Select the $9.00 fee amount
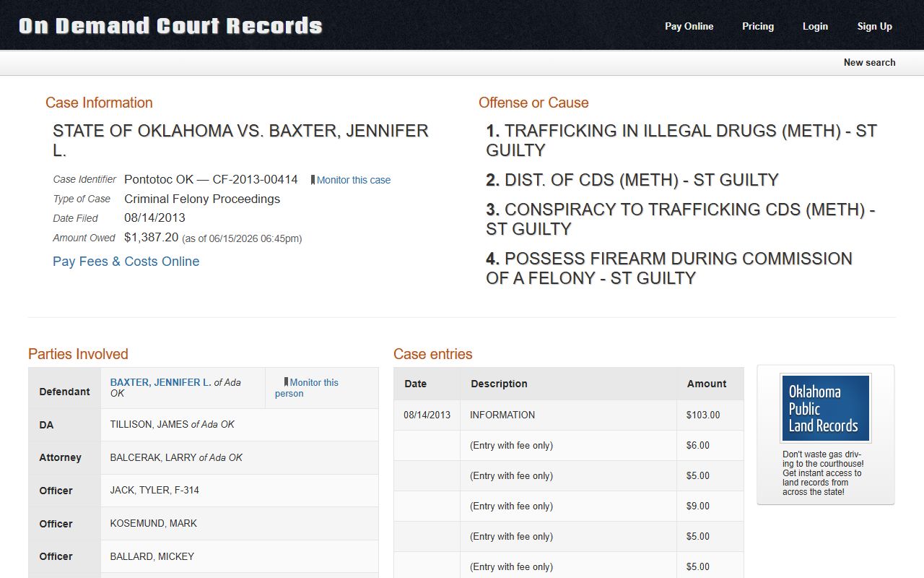924x578 pixels. [x=698, y=506]
